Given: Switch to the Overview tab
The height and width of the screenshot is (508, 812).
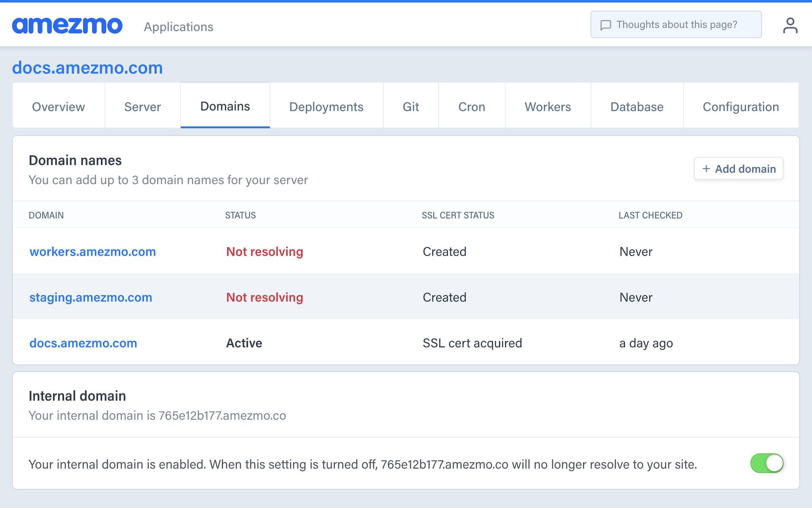Looking at the screenshot, I should tap(58, 107).
